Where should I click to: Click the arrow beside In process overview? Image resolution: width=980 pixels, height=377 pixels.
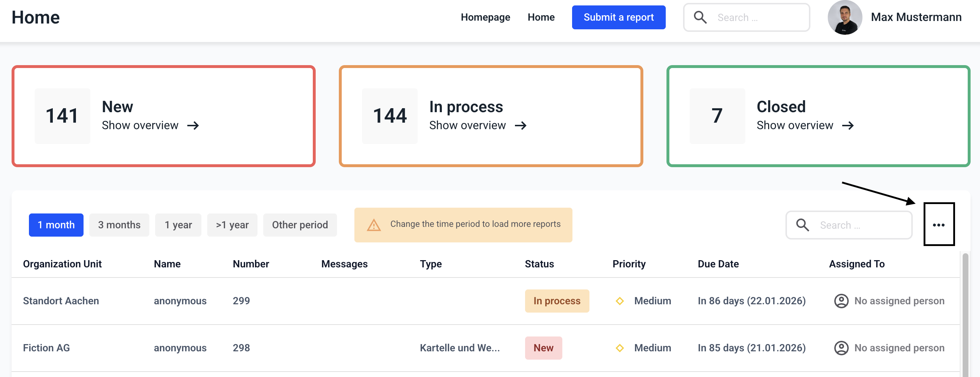(520, 126)
